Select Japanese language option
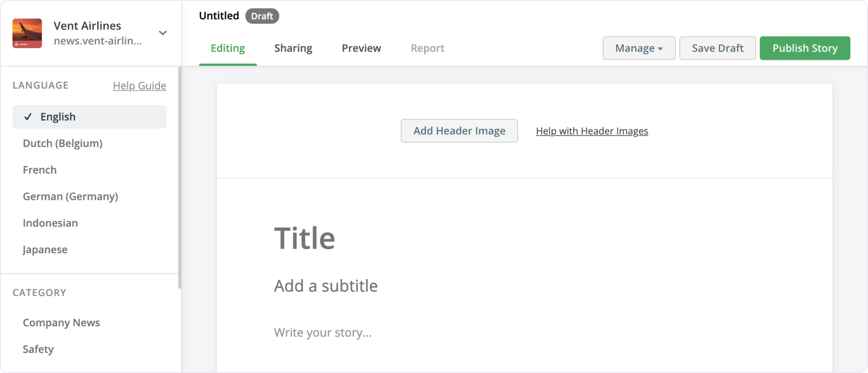Image resolution: width=868 pixels, height=373 pixels. pyautogui.click(x=45, y=250)
